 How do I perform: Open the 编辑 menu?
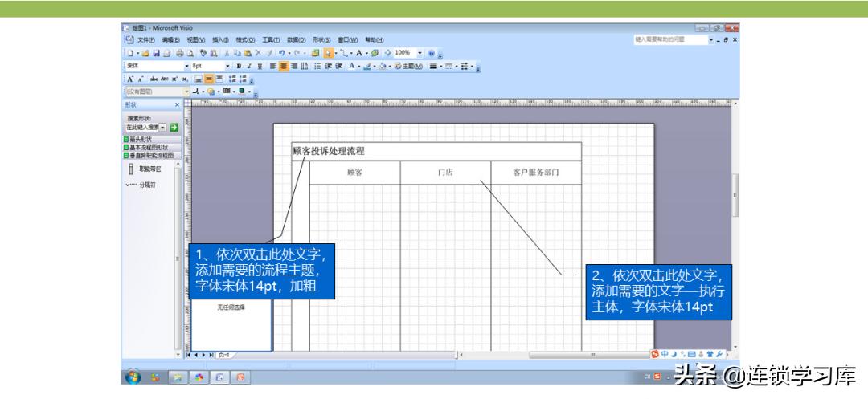[x=171, y=40]
